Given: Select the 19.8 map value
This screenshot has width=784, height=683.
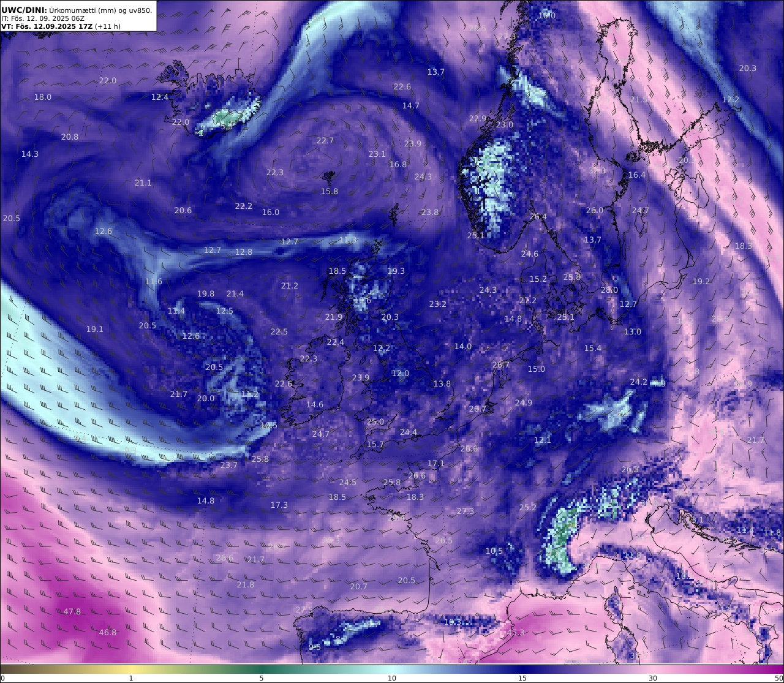Looking at the screenshot, I should click(206, 294).
